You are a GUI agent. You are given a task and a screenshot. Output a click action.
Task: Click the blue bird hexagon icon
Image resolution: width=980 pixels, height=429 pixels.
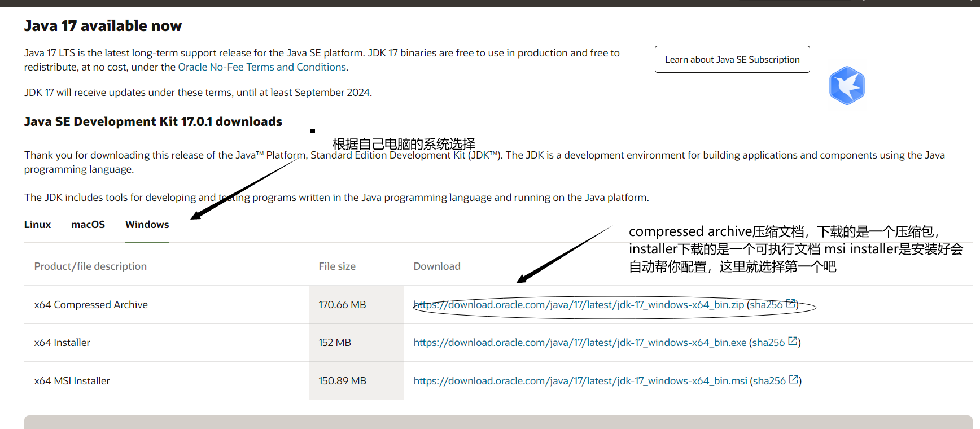click(x=847, y=86)
